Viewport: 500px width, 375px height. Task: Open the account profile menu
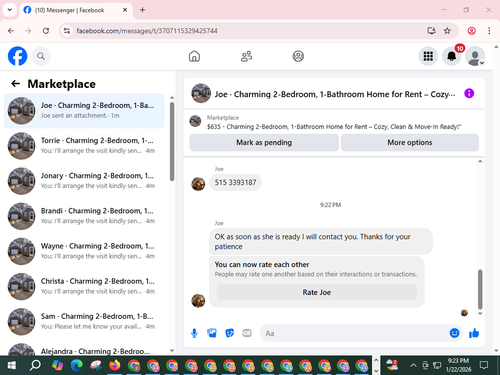(475, 56)
